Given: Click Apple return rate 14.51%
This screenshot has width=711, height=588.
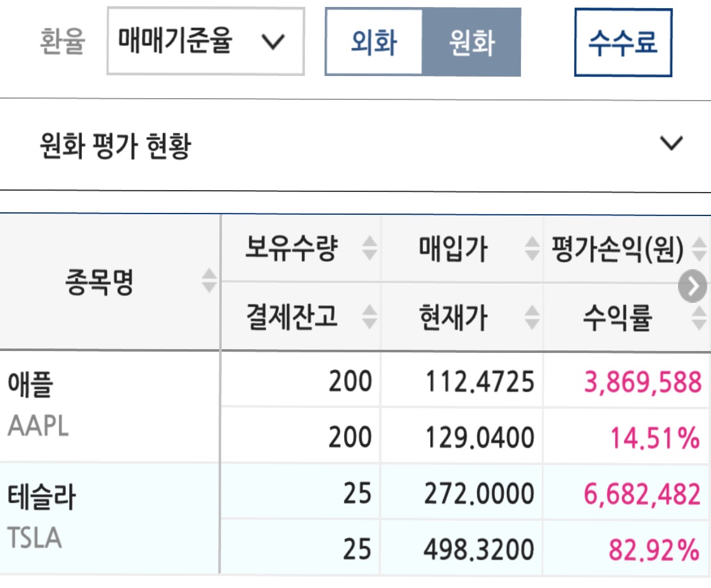Looking at the screenshot, I should [655, 438].
